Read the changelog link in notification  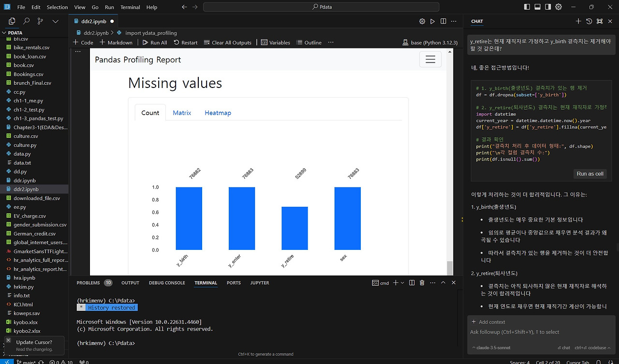point(33,349)
